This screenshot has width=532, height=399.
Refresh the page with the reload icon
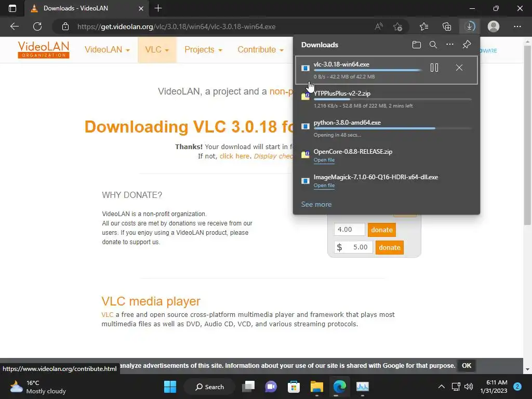coord(37,26)
